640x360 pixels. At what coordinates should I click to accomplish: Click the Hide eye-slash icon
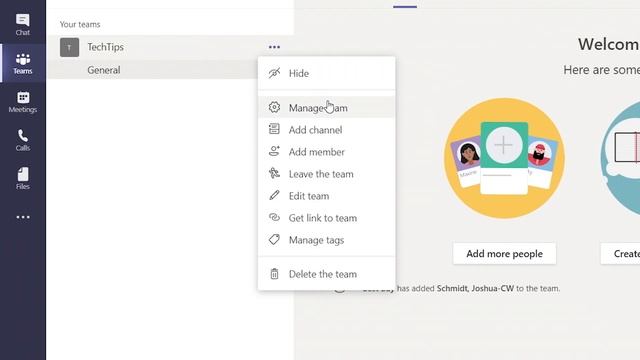[x=274, y=73]
